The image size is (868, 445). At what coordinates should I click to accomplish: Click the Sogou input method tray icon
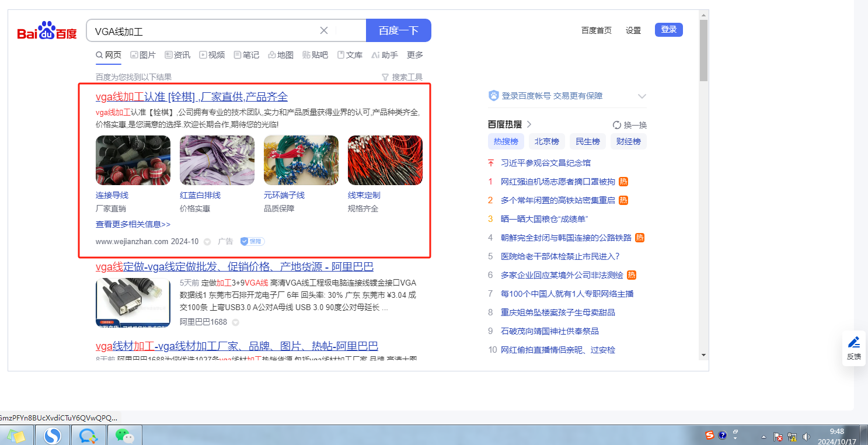point(710,436)
